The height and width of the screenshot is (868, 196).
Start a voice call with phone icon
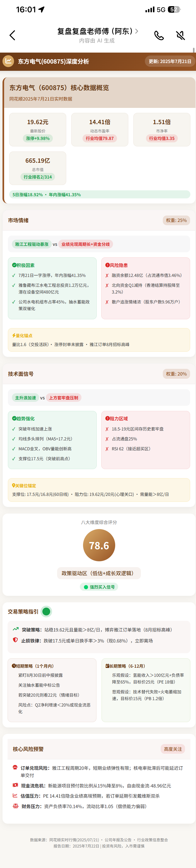(159, 35)
